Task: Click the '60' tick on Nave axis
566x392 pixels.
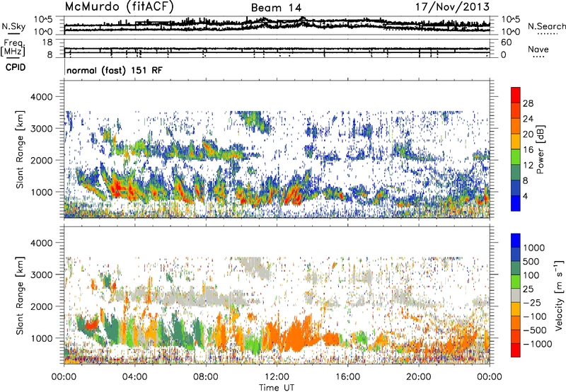Action: 506,42
